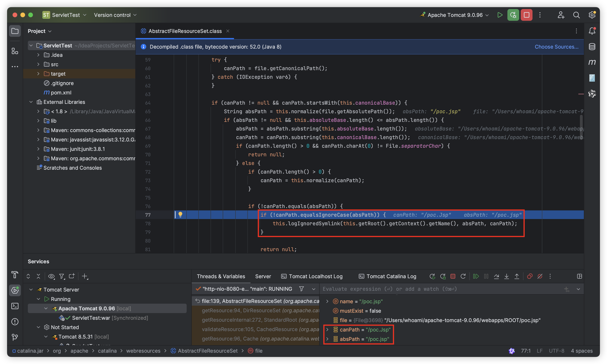
Task: Open the ServletTest project dropdown
Action: click(x=65, y=15)
